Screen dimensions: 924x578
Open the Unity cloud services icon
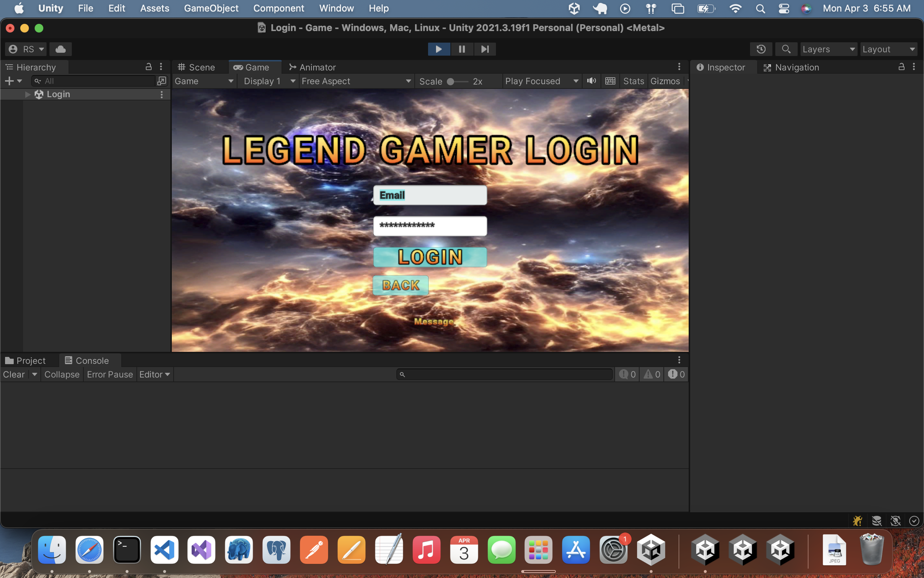[60, 49]
